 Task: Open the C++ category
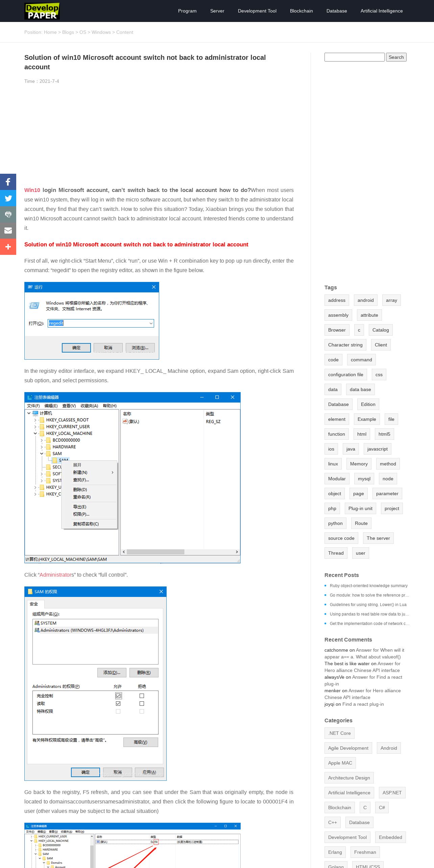tap(333, 822)
